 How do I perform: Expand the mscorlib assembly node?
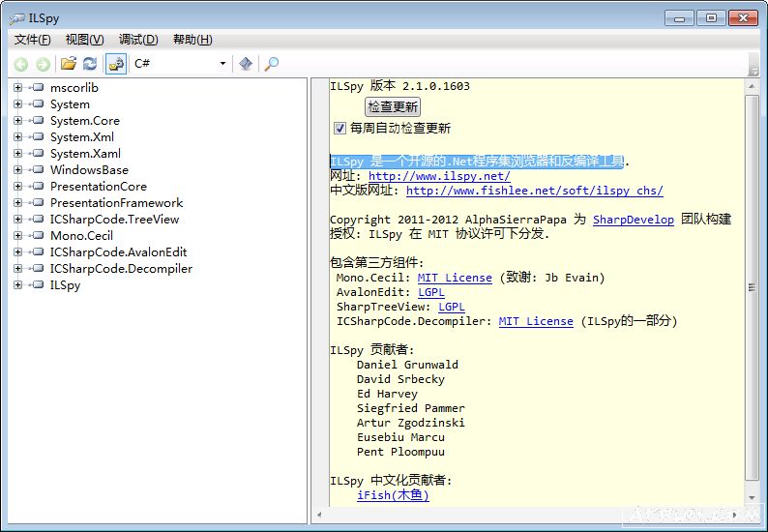pos(18,88)
